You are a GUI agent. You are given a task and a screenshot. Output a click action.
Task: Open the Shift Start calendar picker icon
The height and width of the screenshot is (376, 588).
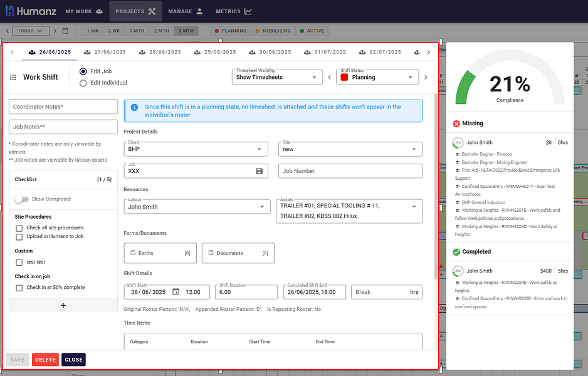[176, 291]
